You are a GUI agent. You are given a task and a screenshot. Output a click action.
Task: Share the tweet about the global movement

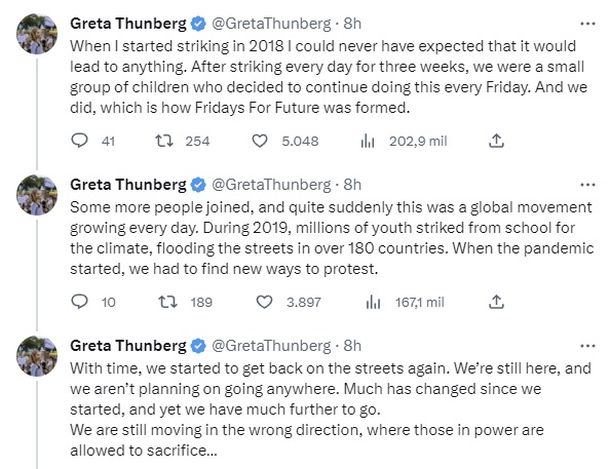495,301
